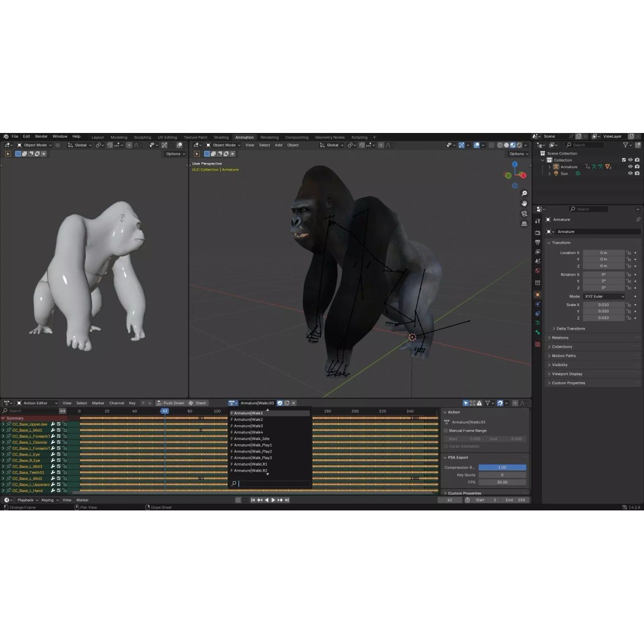Screen dimensions: 644x644
Task: Open the Armature data properties tab icon
Action: (x=538, y=323)
